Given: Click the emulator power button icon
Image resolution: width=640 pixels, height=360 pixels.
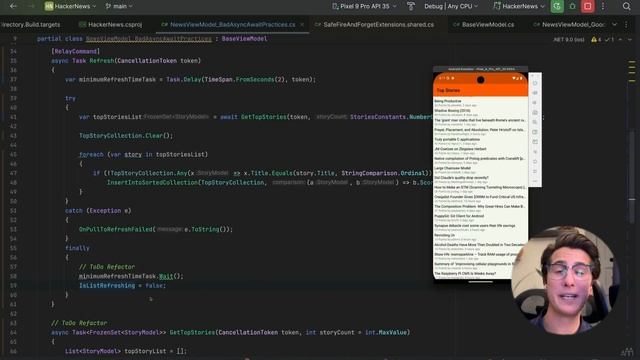Looking at the screenshot, I should (535, 83).
